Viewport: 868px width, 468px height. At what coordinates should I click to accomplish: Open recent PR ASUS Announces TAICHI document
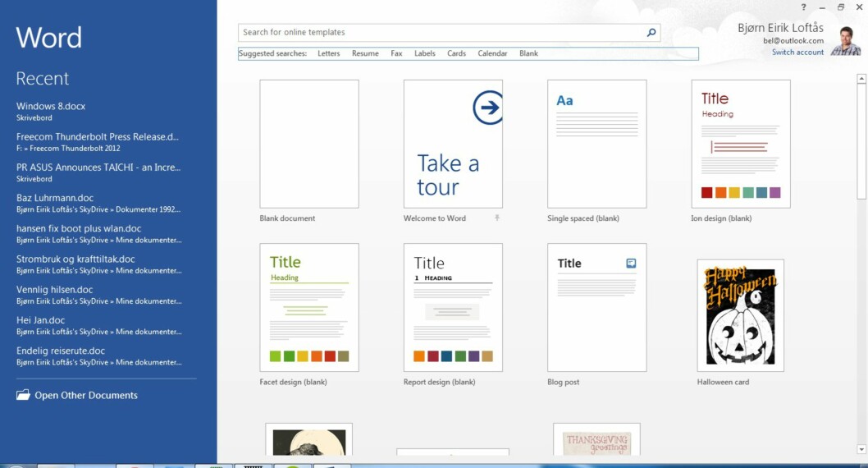click(98, 172)
